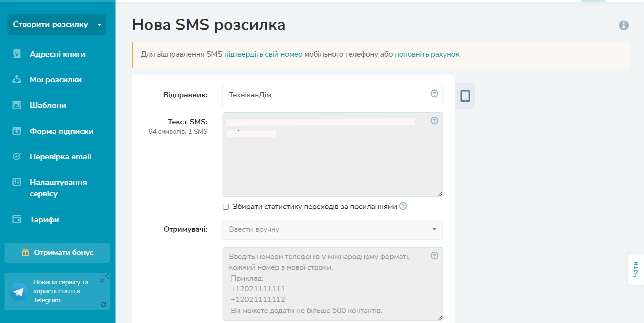644x323 pixels.
Task: Go to 'Шаблони' menu item
Action: tap(48, 105)
